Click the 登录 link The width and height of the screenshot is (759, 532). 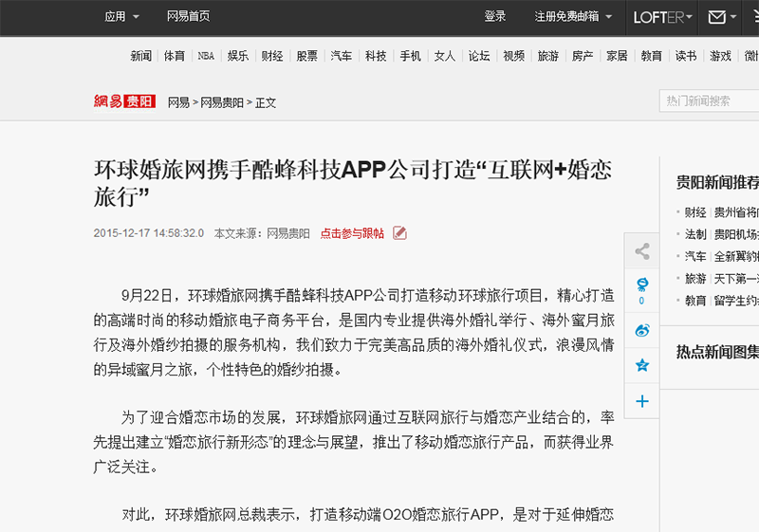pyautogui.click(x=494, y=16)
